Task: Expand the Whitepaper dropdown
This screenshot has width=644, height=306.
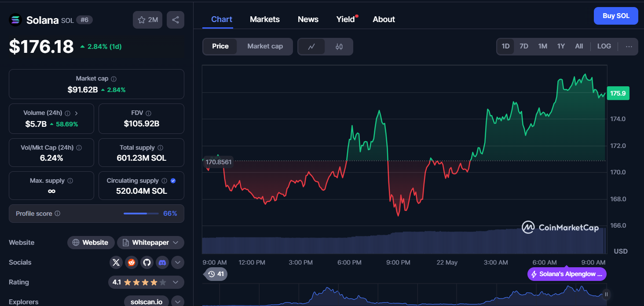Action: click(150, 243)
